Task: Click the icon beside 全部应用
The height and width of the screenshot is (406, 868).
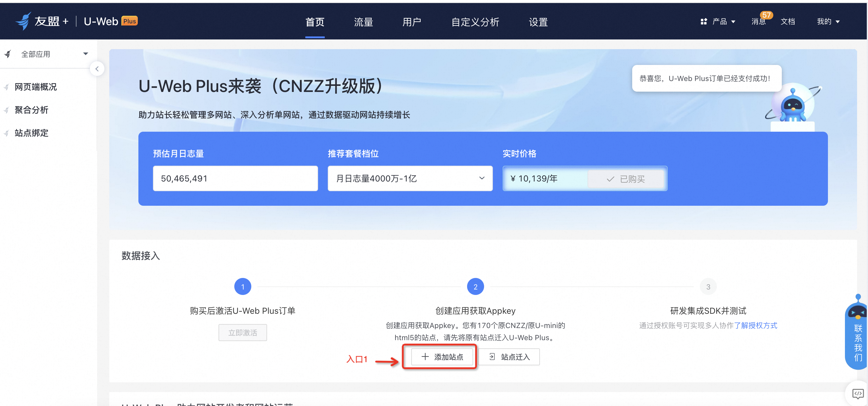Action: pos(7,54)
